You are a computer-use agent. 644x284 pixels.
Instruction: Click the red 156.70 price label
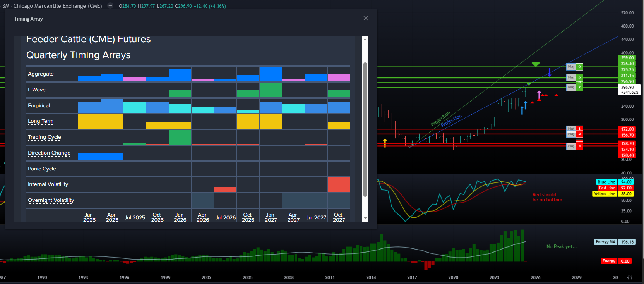pyautogui.click(x=627, y=135)
